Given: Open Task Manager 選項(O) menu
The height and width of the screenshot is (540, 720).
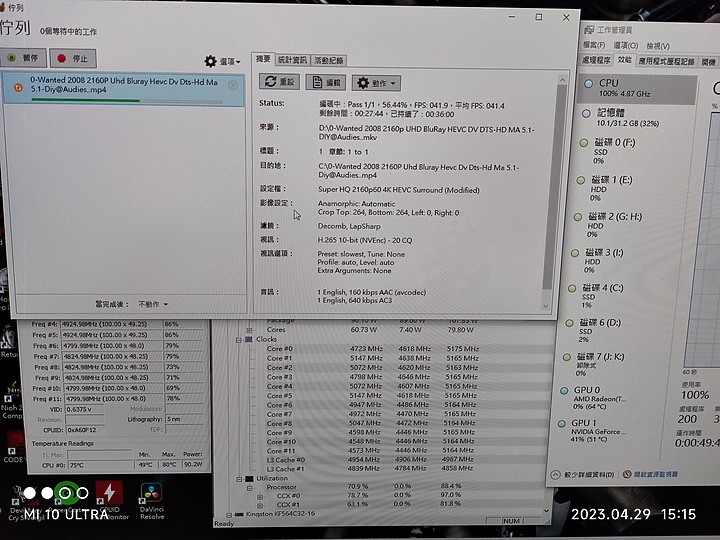Looking at the screenshot, I should (626, 45).
